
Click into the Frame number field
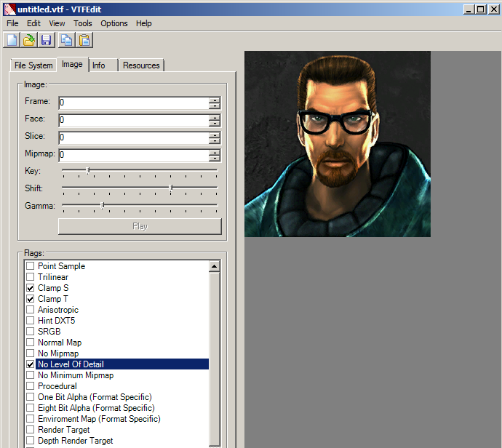tap(134, 103)
